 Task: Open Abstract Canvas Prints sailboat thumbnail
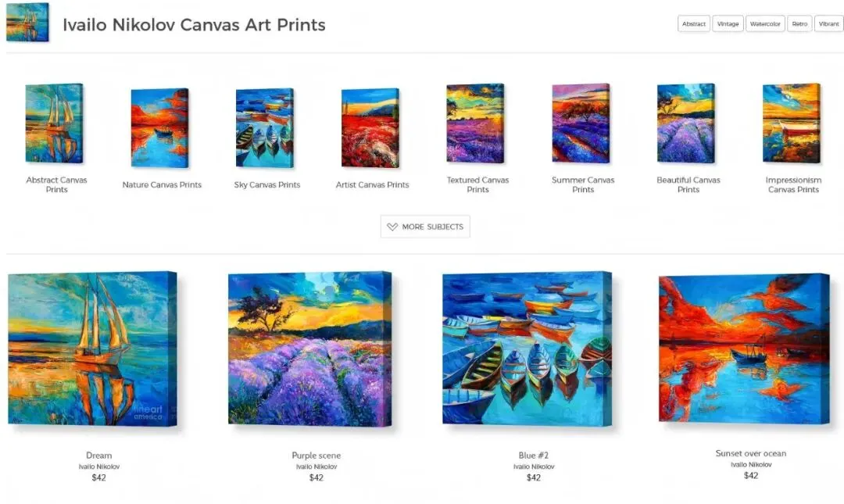click(x=55, y=123)
